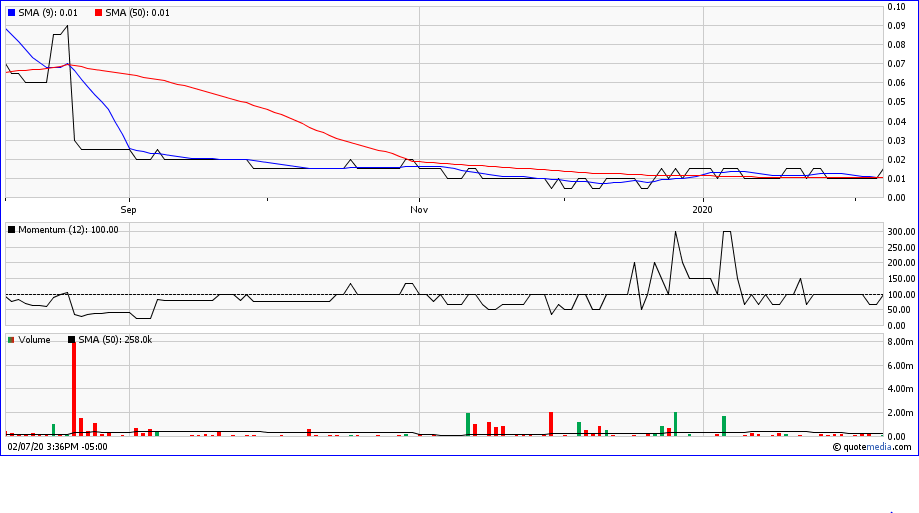Image resolution: width=919 pixels, height=513 pixels.
Task: Click the tall red volume bar in December
Action: (551, 424)
